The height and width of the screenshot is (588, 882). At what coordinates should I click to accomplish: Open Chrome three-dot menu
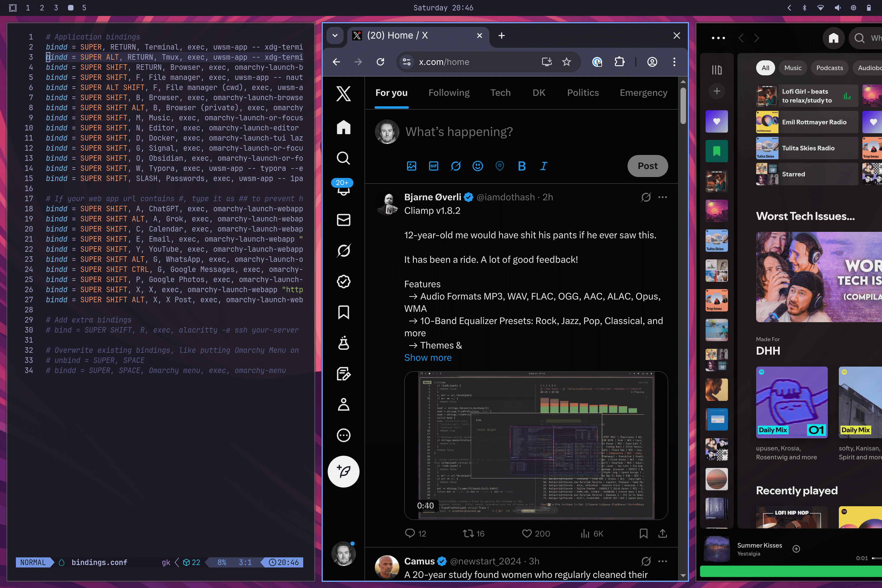pos(674,62)
